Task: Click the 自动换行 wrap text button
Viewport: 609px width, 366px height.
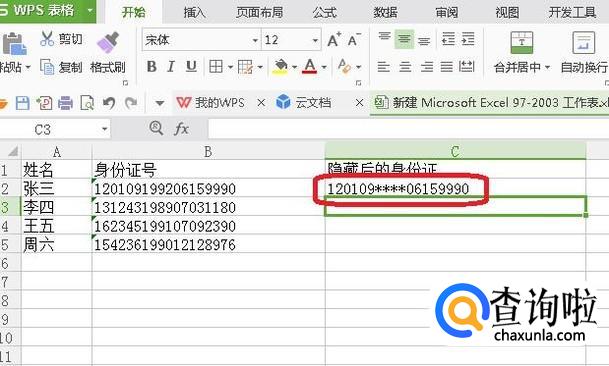Action: (584, 52)
